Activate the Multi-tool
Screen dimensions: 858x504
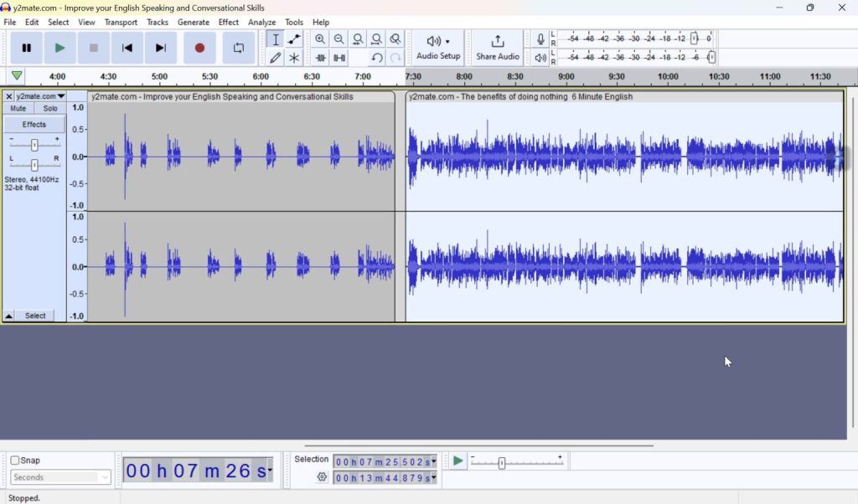(x=293, y=57)
